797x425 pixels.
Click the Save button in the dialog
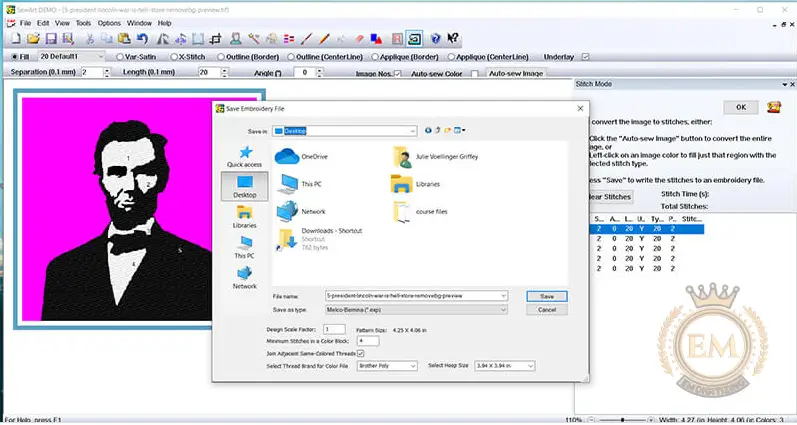tap(547, 296)
